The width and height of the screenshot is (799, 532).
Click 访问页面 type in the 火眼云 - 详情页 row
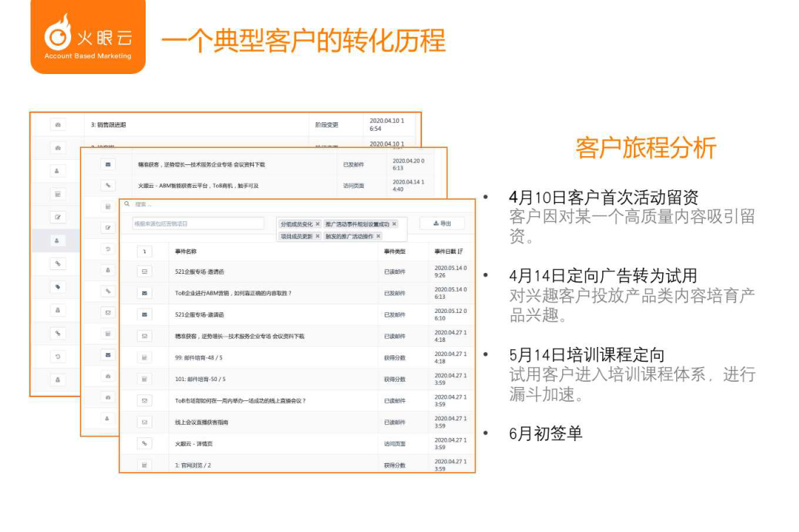(395, 444)
